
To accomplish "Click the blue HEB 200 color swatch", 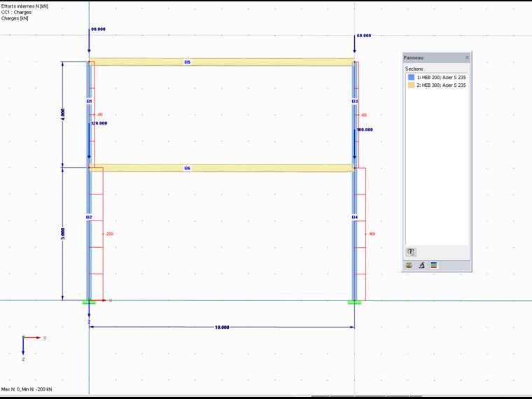I will (x=411, y=78).
